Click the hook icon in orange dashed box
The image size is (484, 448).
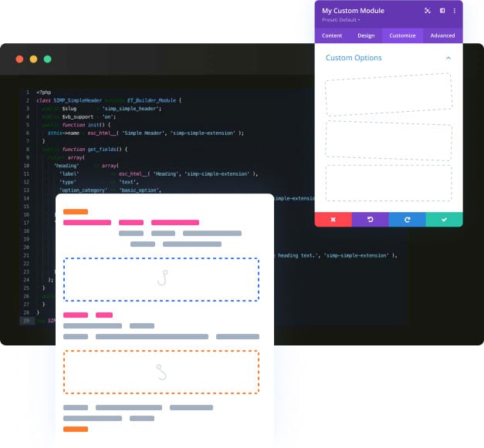[x=161, y=372]
